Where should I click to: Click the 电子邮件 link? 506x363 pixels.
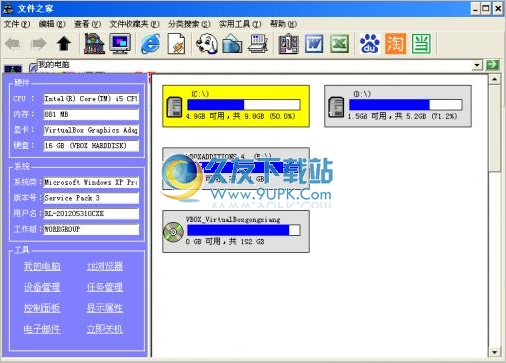[42, 329]
